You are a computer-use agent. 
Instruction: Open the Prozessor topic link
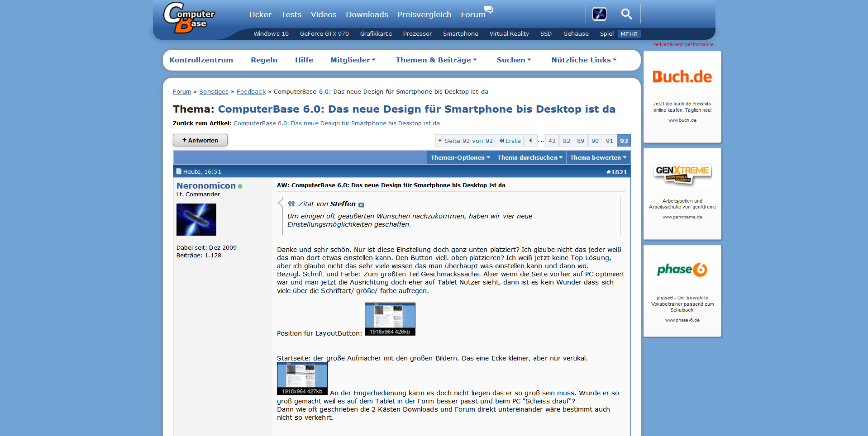coord(417,34)
